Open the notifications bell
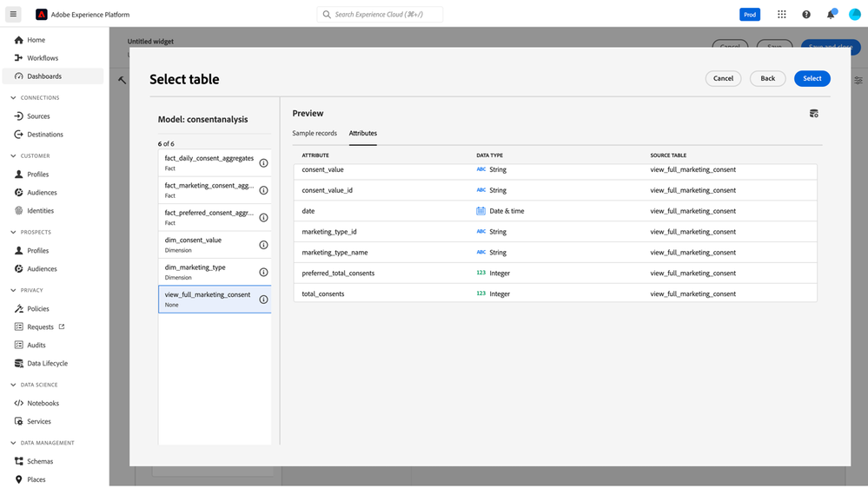This screenshot has width=868, height=488. tap(831, 15)
